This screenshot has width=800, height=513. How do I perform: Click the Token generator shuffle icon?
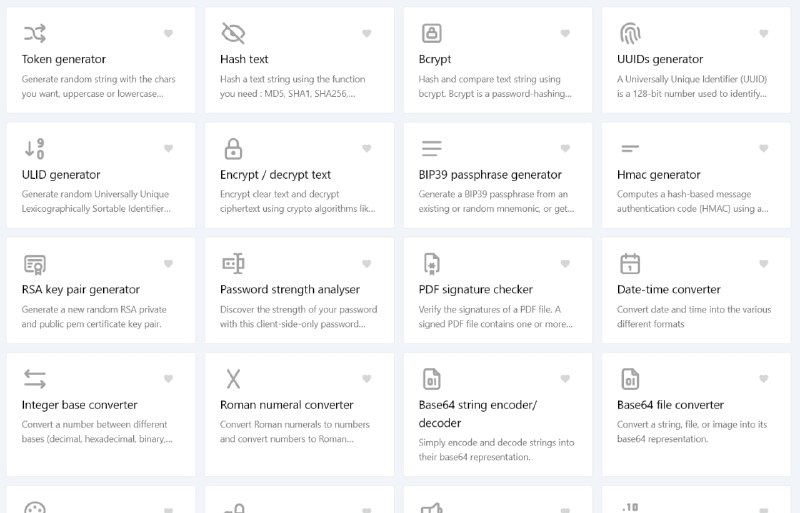tap(35, 33)
